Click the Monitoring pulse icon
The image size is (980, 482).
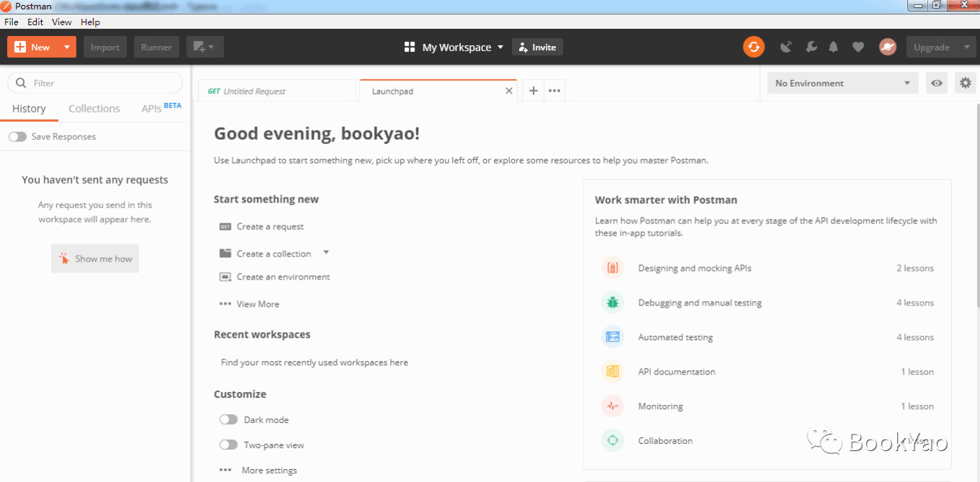(x=613, y=406)
